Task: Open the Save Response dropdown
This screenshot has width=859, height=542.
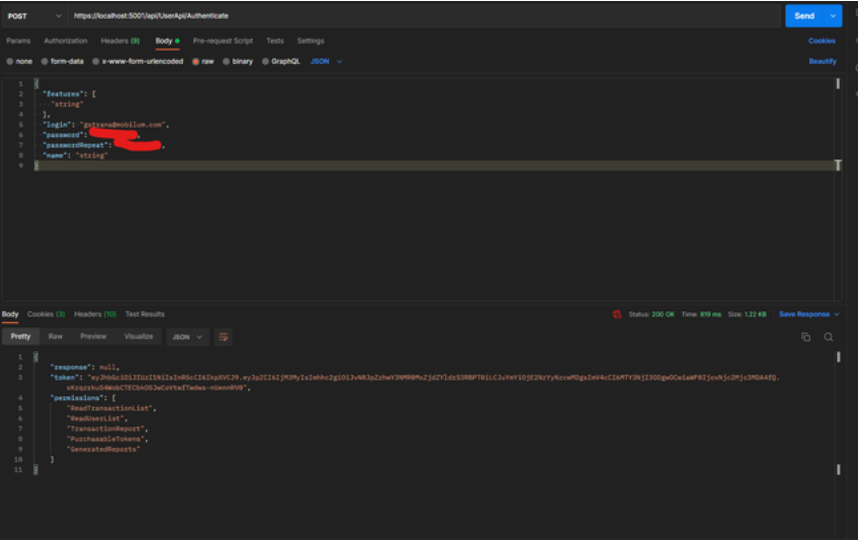Action: [x=808, y=314]
